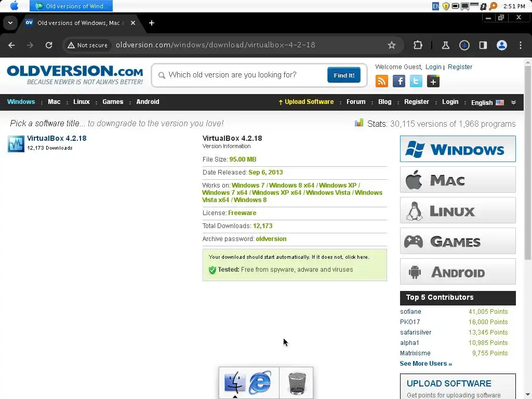Open the Blog nav item
Viewport: 532px width, 399px height.
(x=385, y=102)
